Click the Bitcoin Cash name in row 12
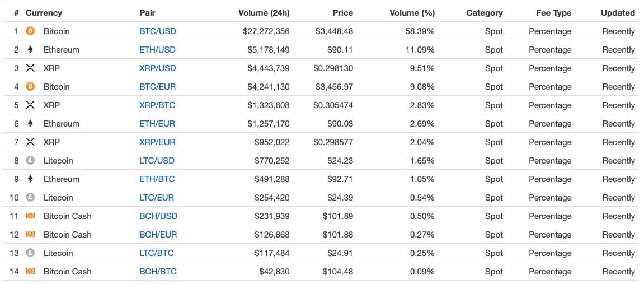Viewport: 644px width, 284px height. click(67, 235)
